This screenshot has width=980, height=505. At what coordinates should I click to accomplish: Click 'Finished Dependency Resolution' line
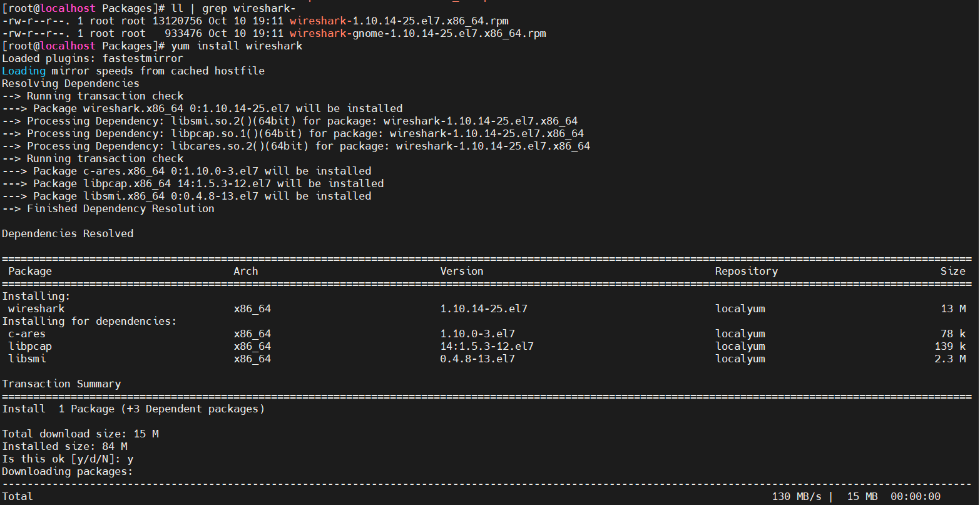click(x=108, y=208)
